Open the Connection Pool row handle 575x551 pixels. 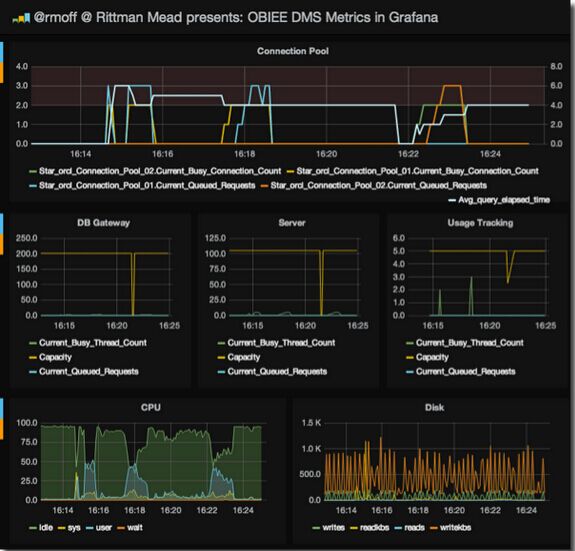tap(2, 62)
